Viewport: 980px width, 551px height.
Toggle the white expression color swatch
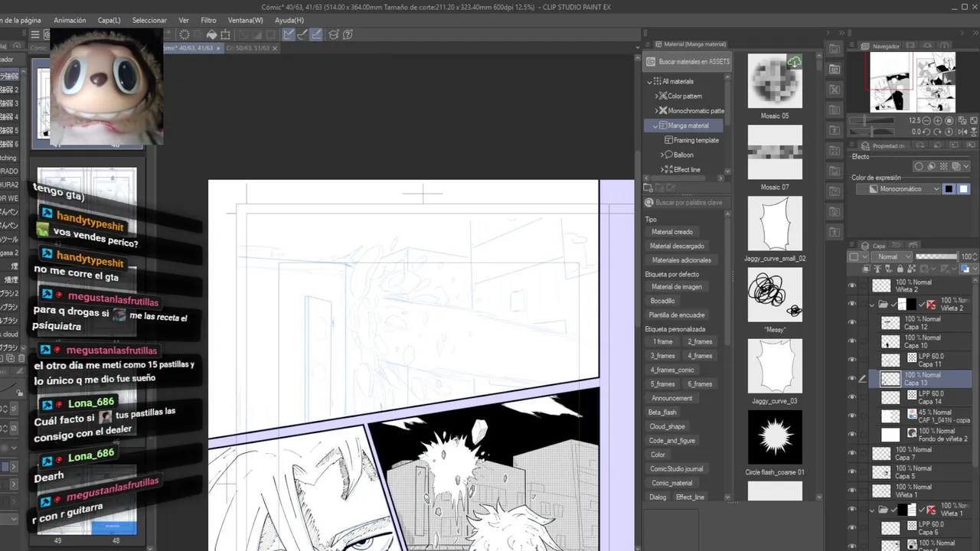(963, 189)
